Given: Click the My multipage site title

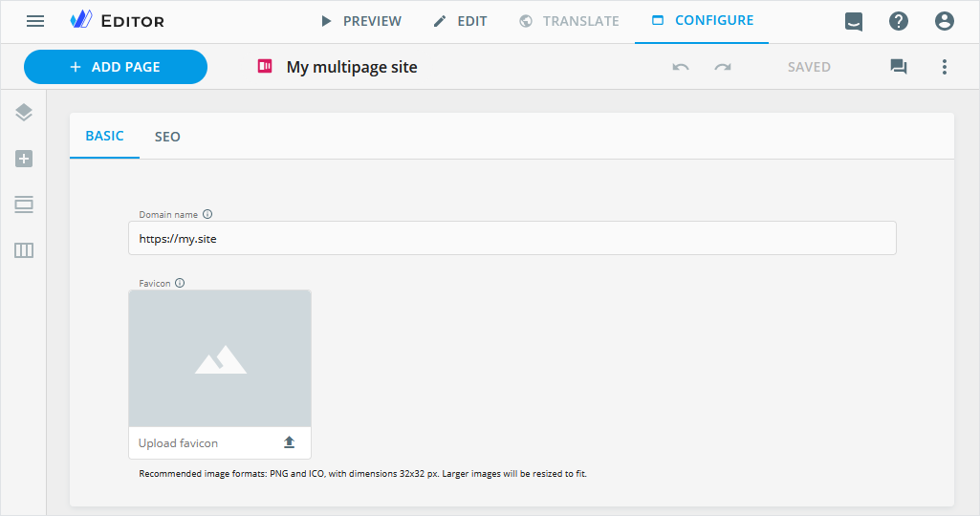Looking at the screenshot, I should tap(352, 68).
